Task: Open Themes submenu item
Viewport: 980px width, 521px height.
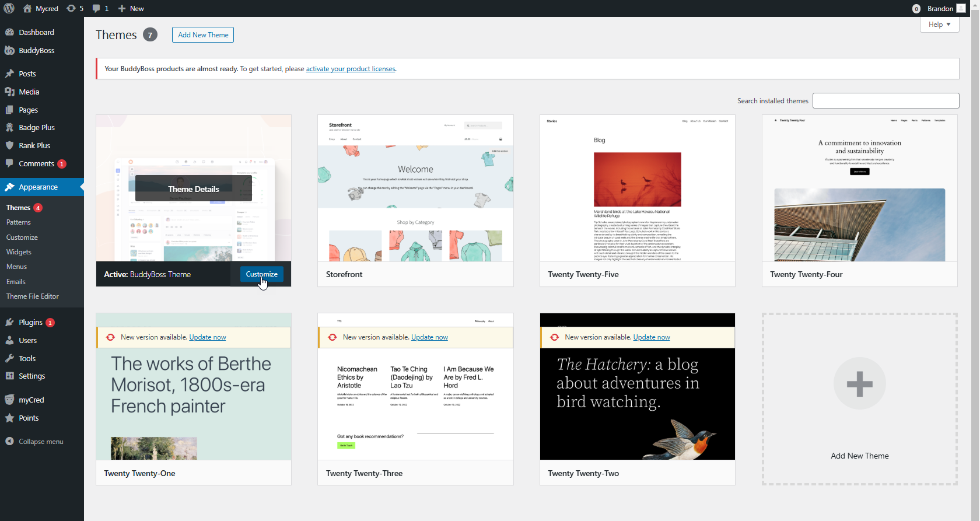Action: click(18, 208)
